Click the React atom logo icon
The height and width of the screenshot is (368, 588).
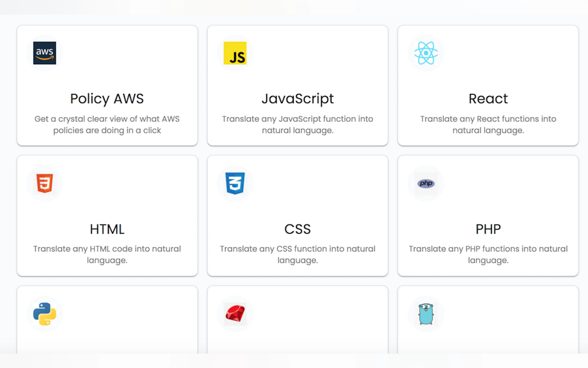tap(426, 53)
